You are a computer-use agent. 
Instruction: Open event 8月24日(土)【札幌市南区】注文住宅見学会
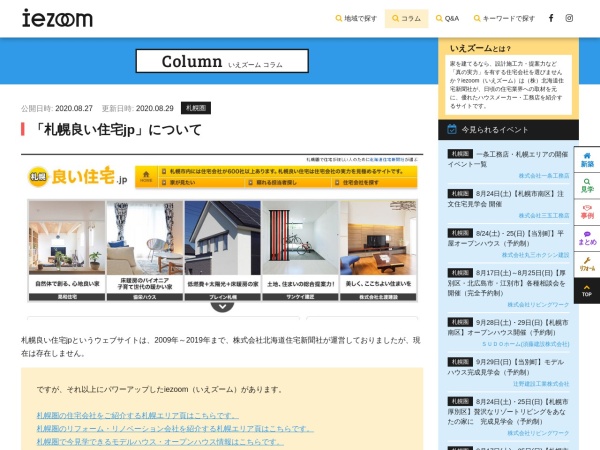pyautogui.click(x=508, y=199)
